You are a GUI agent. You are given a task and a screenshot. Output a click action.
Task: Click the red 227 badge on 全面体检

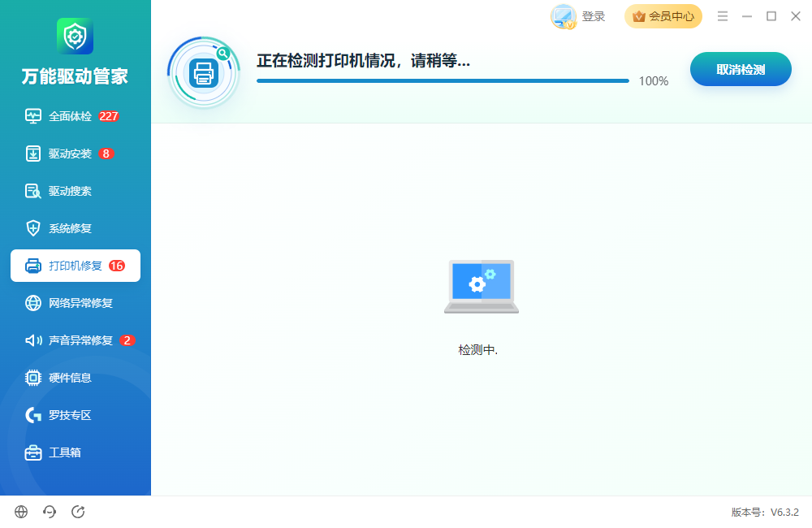pyautogui.click(x=109, y=116)
